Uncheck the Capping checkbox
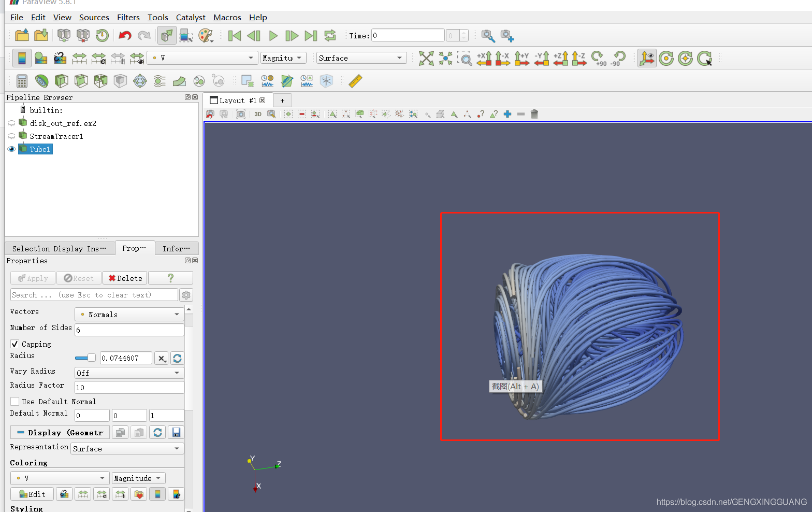This screenshot has width=812, height=512. pyautogui.click(x=15, y=344)
